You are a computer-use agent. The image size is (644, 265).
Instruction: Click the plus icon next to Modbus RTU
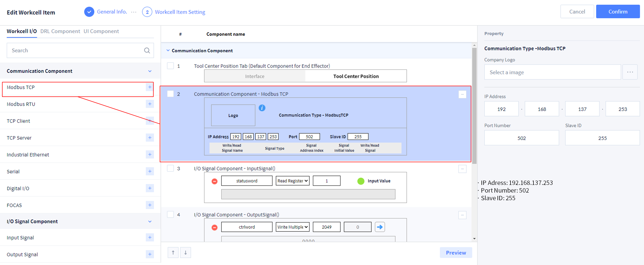tap(150, 104)
